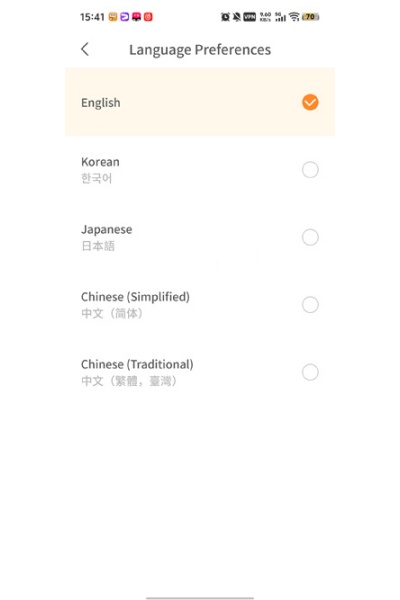This screenshot has width=400, height=600.
Task: Tap the Language Preferences page title
Action: pos(200,50)
